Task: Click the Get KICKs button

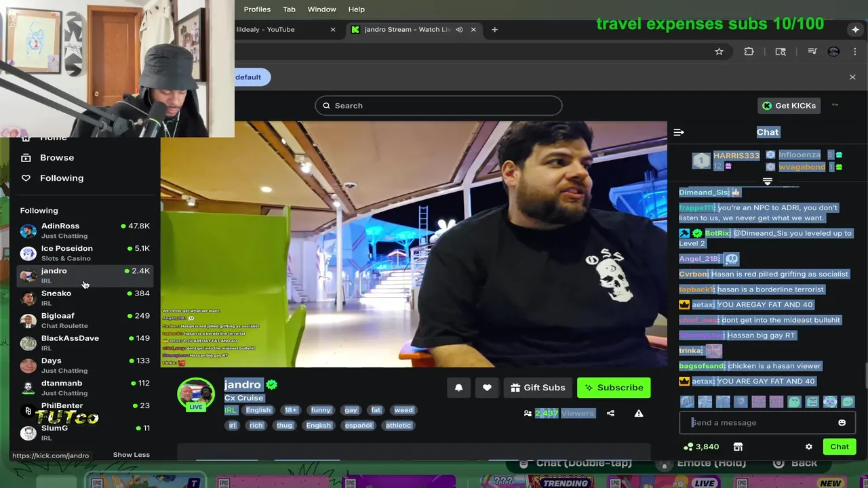Action: tap(789, 106)
